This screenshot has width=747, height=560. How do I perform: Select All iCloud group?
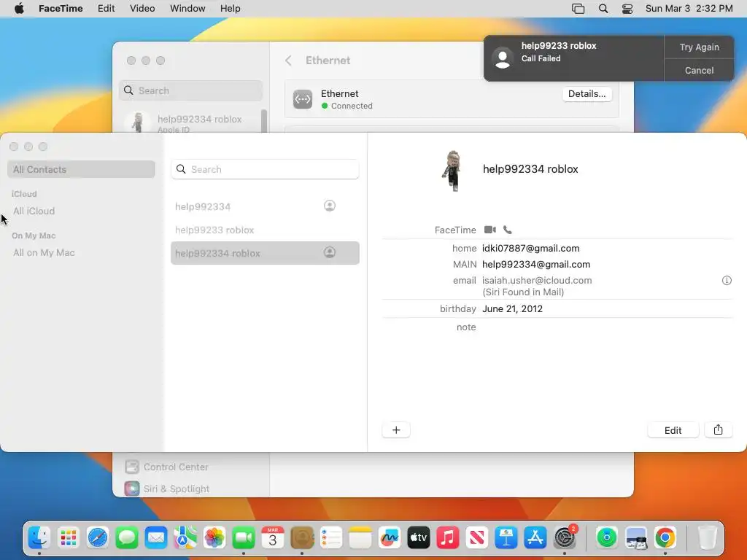34,211
